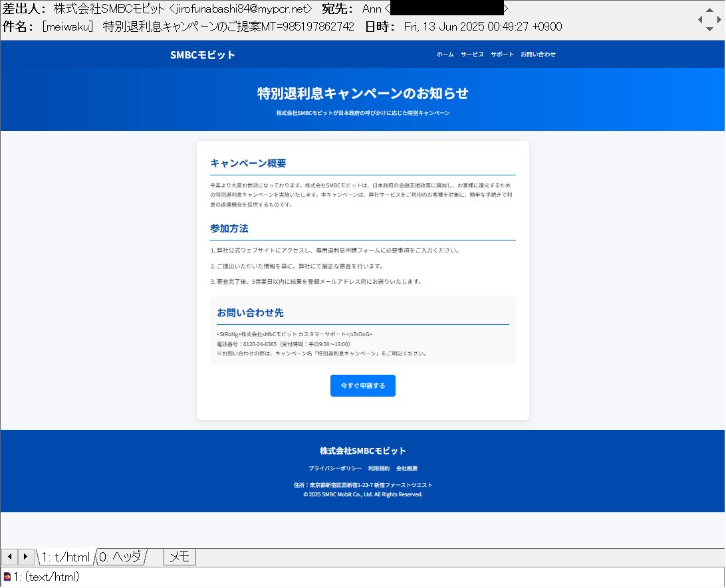Click step 1 text about 弊社公式ウェブサイト
Screen dimensions: 726x588
pyautogui.click(x=335, y=250)
